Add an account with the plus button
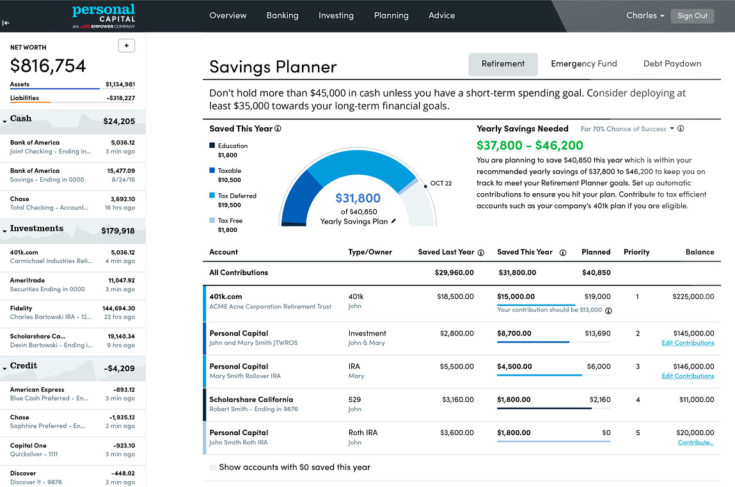Image resolution: width=735 pixels, height=487 pixels. [126, 45]
